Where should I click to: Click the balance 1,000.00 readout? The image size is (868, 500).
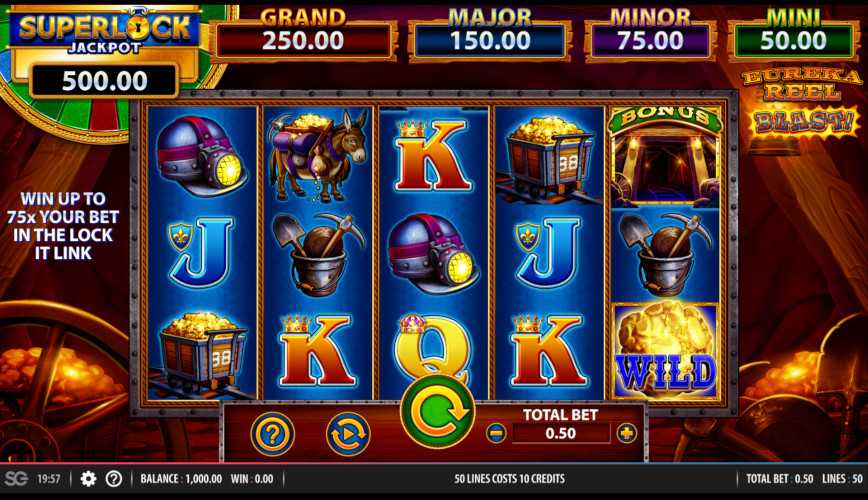click(181, 478)
